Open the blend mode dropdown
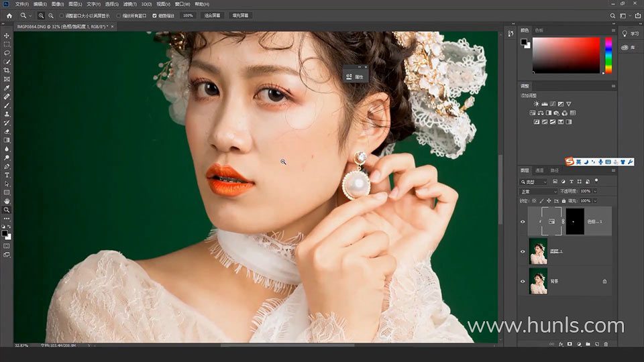 pos(539,191)
